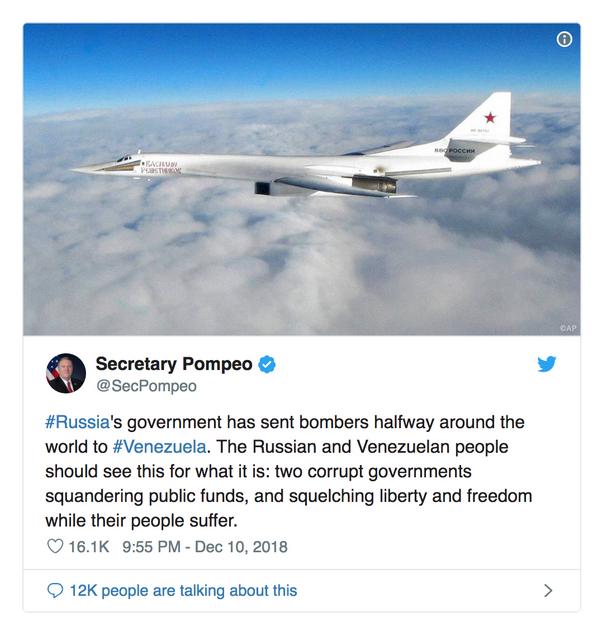This screenshot has width=602, height=640.
Task: Click the red star on the tail fin
Action: [490, 118]
